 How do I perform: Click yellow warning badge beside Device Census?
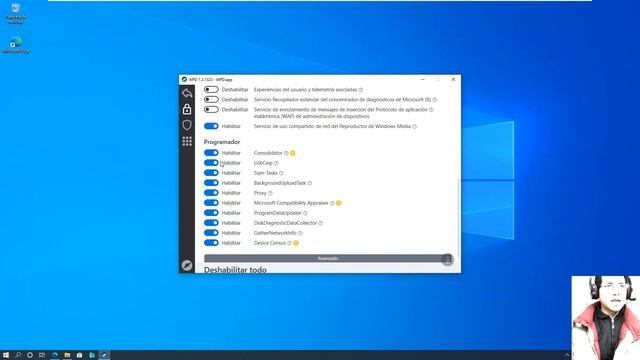tap(296, 243)
